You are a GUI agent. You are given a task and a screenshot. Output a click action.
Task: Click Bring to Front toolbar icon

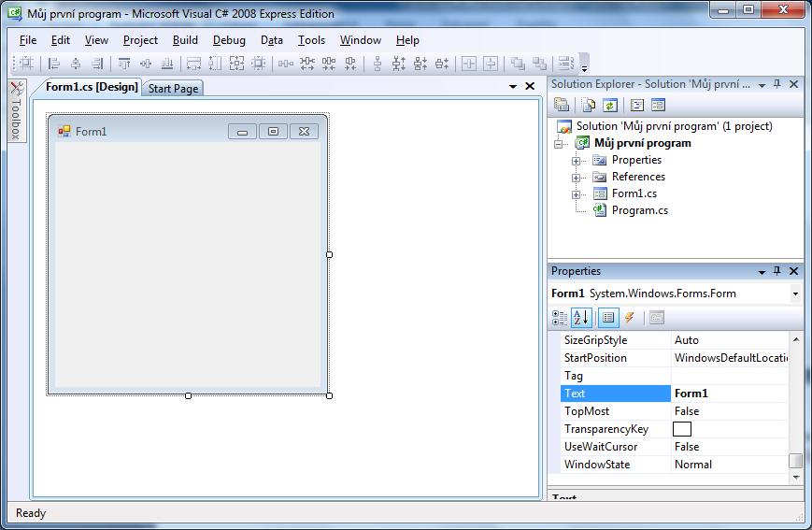point(518,64)
